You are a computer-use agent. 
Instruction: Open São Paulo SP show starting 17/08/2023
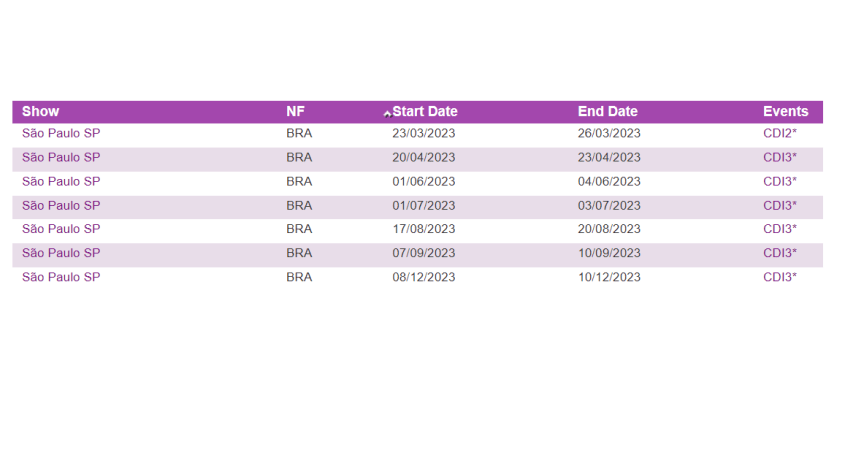(61, 229)
